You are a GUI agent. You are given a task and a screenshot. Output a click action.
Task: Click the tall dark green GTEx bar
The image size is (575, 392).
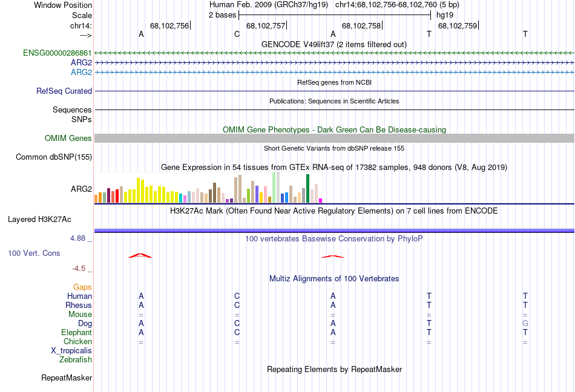(307, 189)
